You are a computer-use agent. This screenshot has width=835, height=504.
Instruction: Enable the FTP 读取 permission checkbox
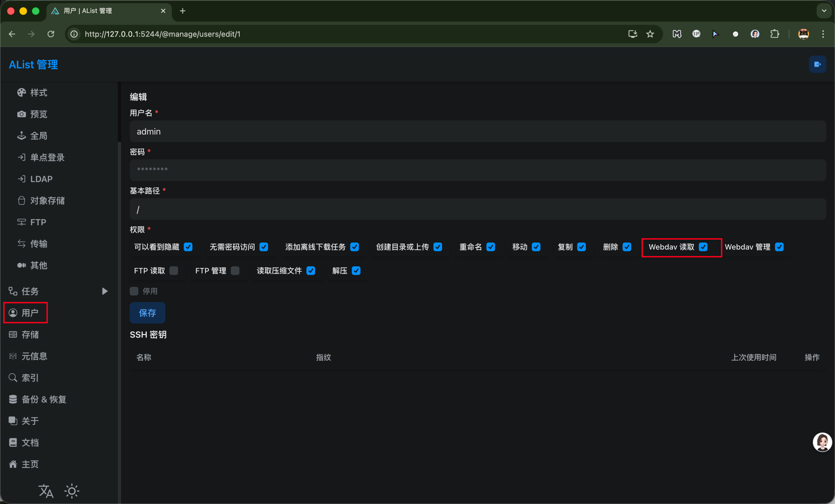click(x=174, y=271)
